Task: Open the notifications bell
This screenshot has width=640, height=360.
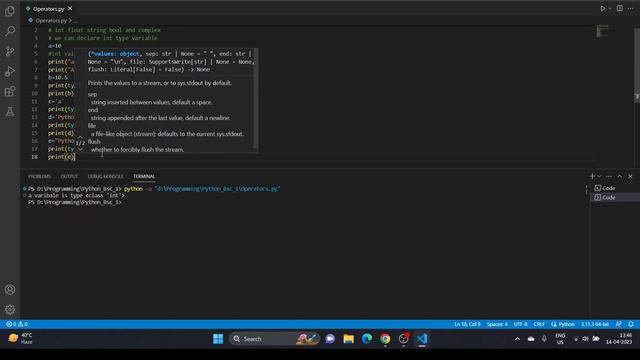Action: coord(631,324)
